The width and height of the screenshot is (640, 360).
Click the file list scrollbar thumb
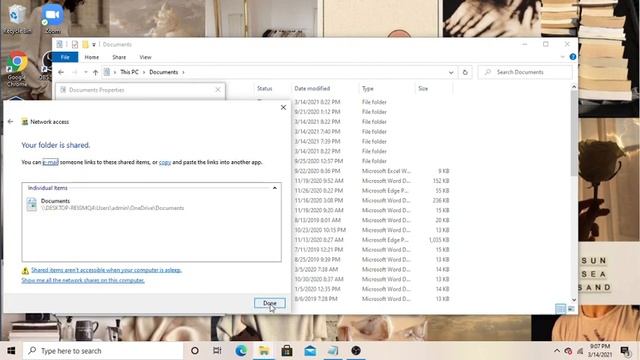click(x=574, y=133)
